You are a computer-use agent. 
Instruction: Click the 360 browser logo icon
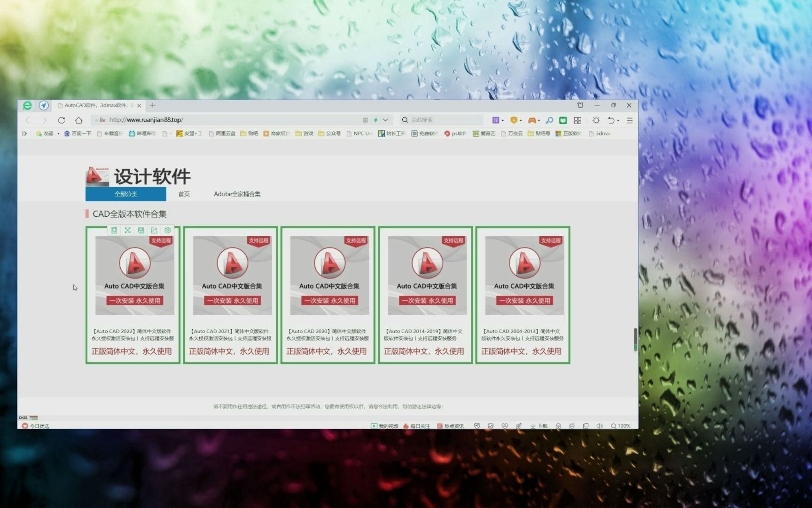tap(27, 105)
